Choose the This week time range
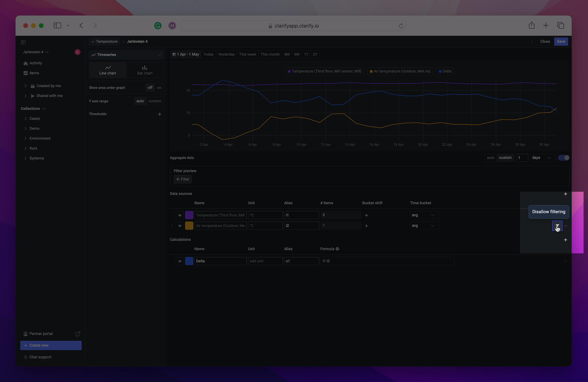The image size is (588, 382). click(x=247, y=54)
